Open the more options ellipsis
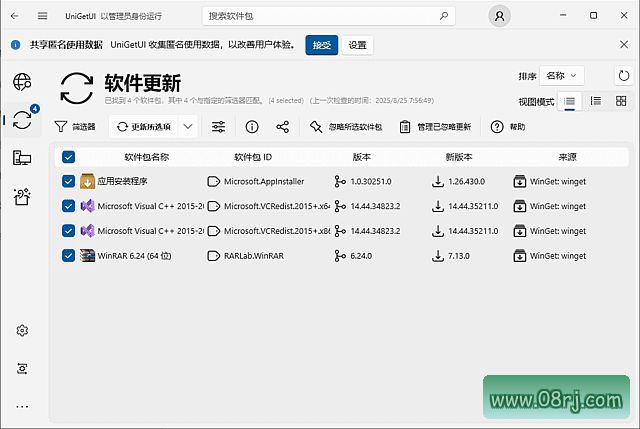Viewport: 640px width, 429px height. pyautogui.click(x=22, y=407)
